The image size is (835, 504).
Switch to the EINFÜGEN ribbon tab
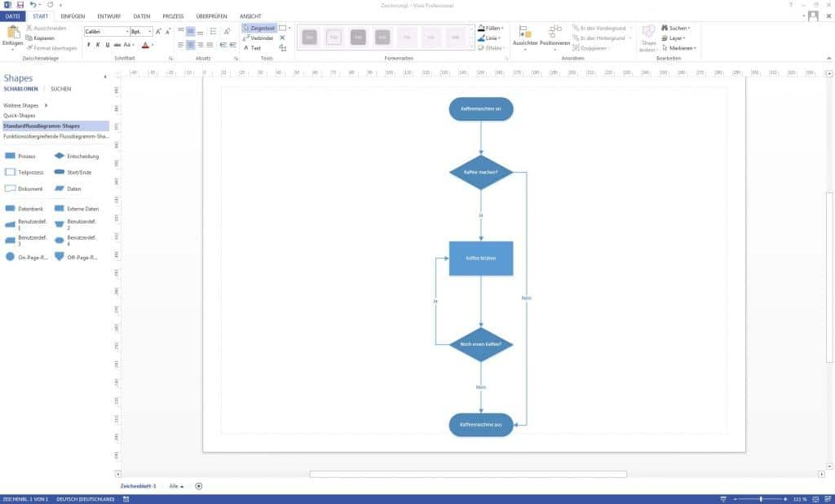[74, 15]
